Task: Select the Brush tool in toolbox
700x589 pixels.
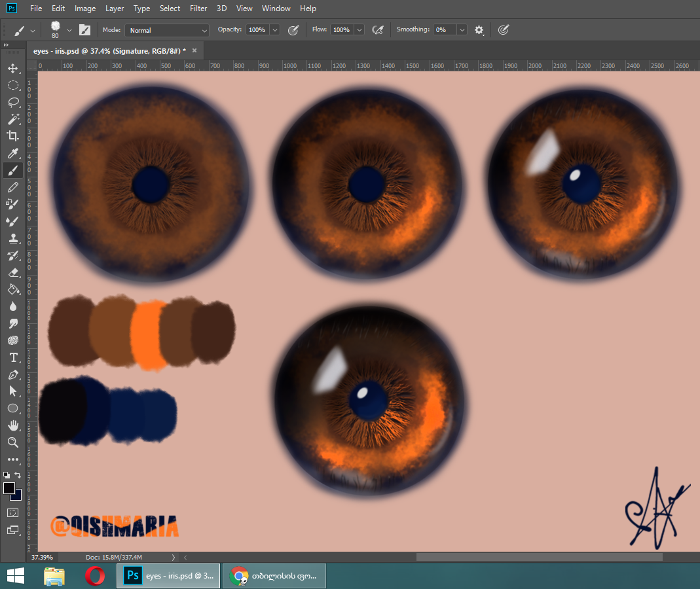Action: tap(13, 170)
